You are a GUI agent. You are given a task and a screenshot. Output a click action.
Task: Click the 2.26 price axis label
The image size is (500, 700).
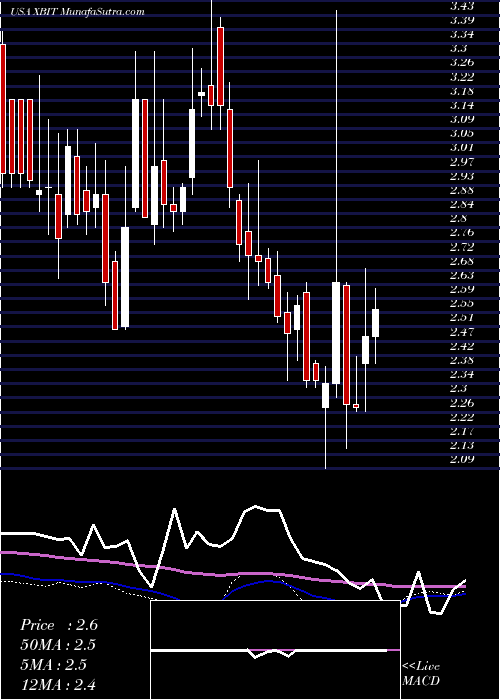click(x=462, y=403)
